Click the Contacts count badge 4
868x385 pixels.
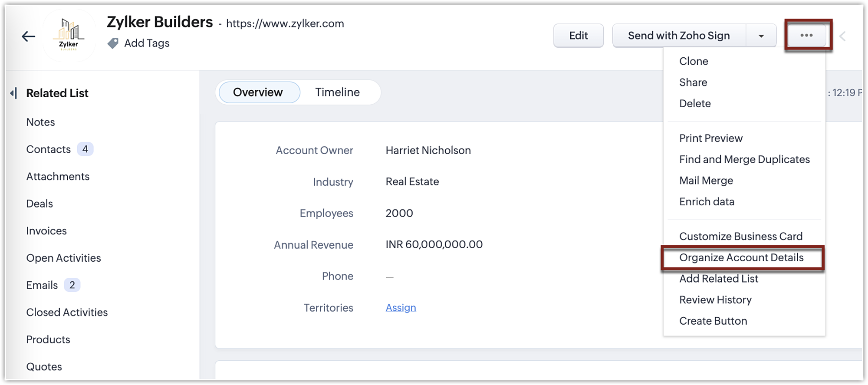85,149
